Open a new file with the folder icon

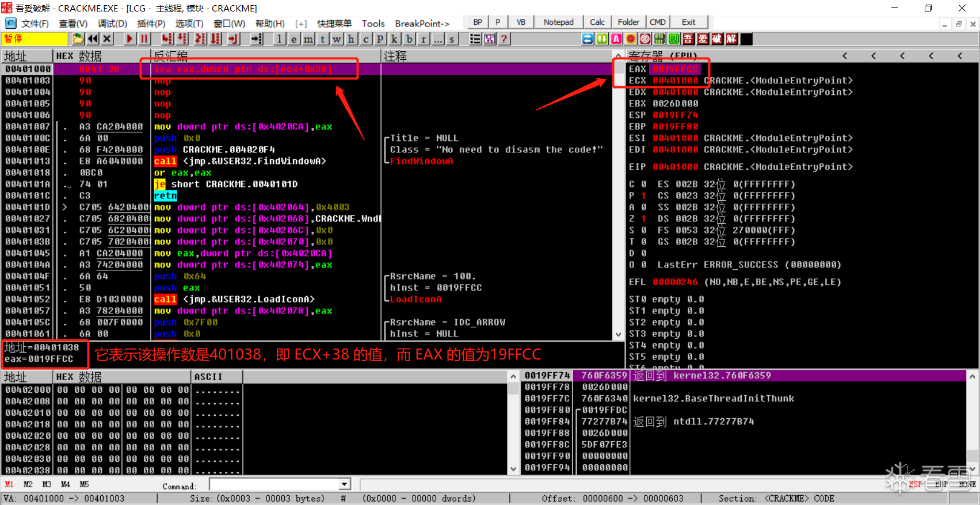(78, 39)
